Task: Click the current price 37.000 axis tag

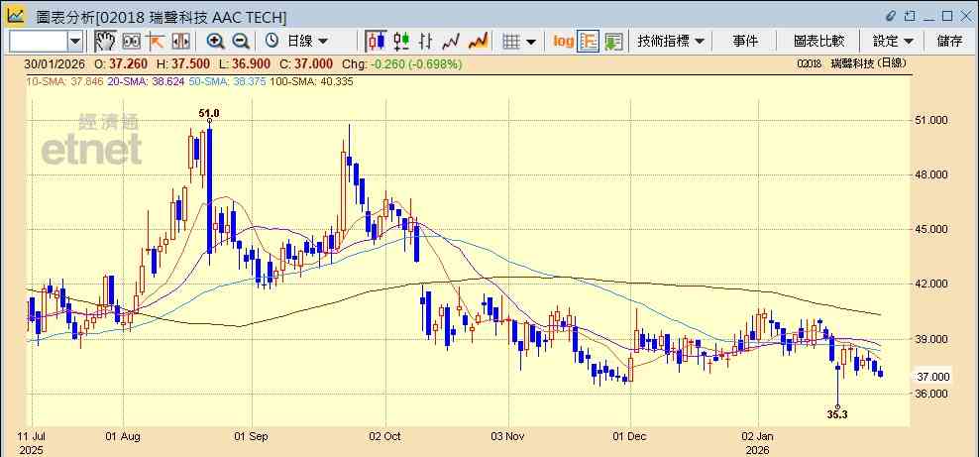Action: click(933, 377)
